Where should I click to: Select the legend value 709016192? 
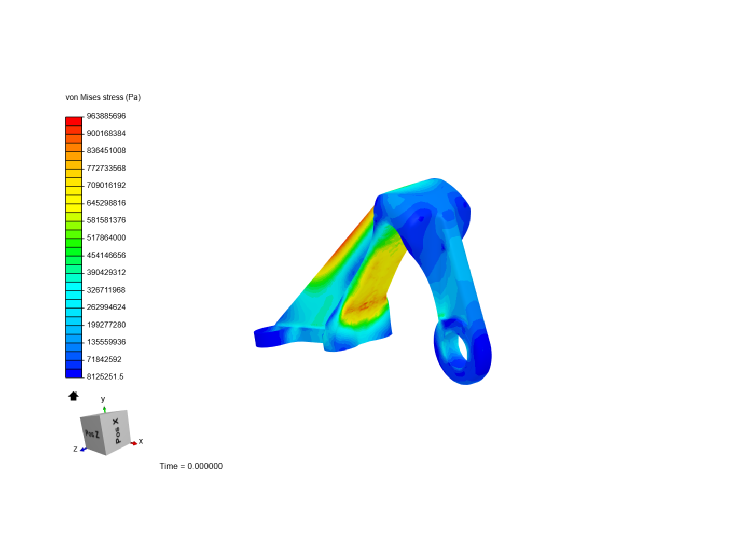click(106, 186)
